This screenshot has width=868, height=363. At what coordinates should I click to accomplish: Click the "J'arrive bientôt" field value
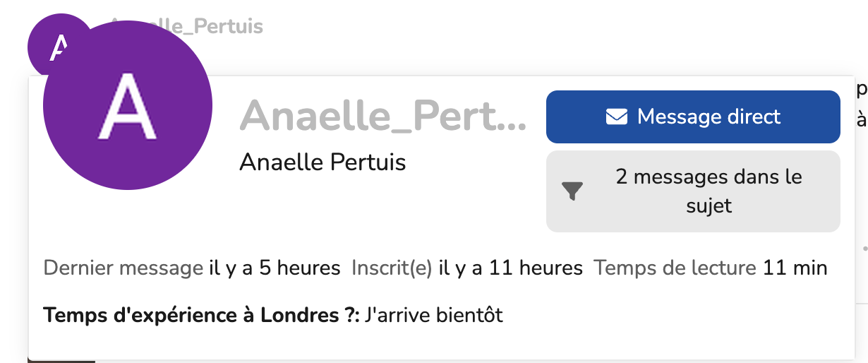[x=434, y=315]
